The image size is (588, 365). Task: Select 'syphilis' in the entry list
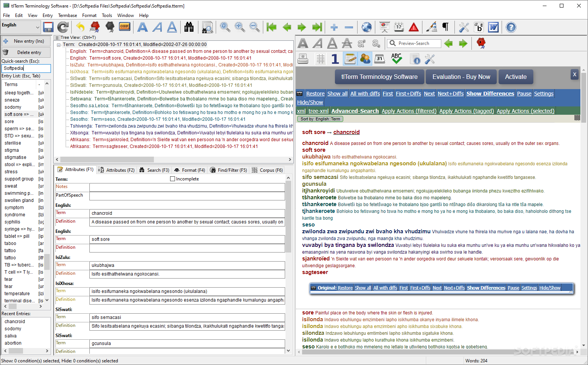[12, 222]
